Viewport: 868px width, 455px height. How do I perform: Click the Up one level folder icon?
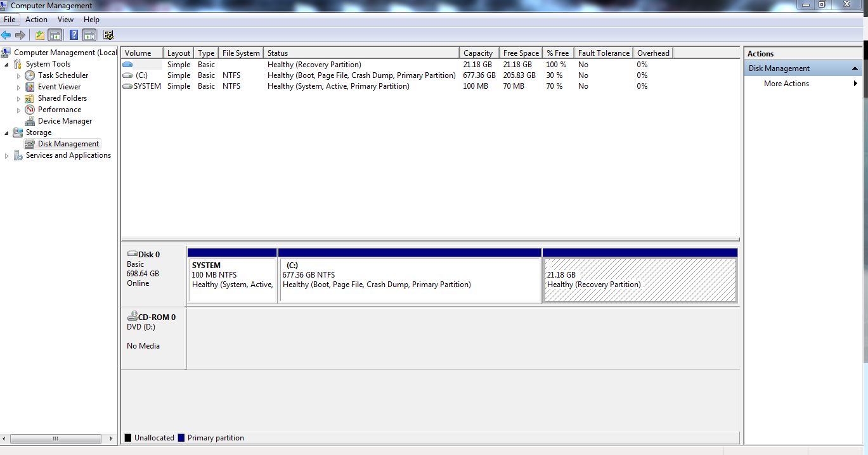click(x=40, y=35)
